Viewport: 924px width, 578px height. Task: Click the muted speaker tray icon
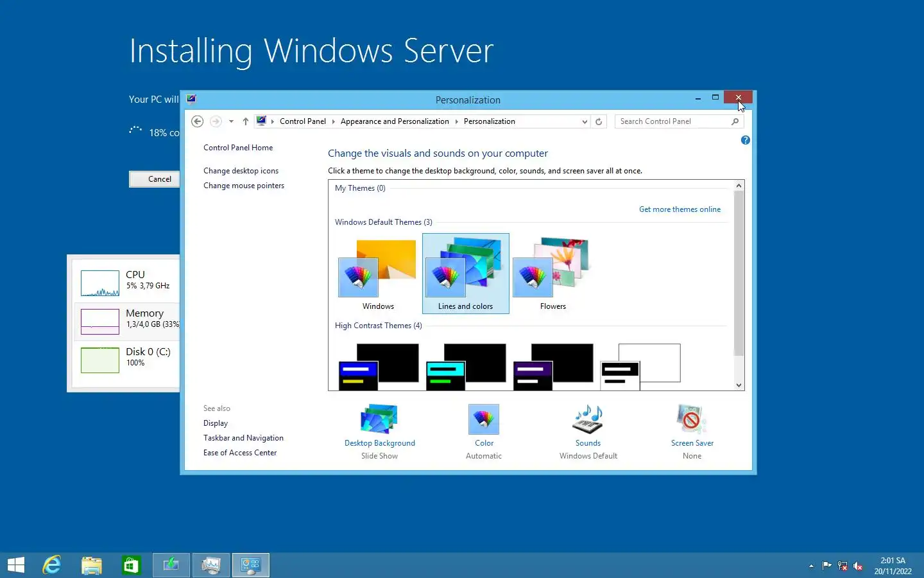pyautogui.click(x=858, y=566)
